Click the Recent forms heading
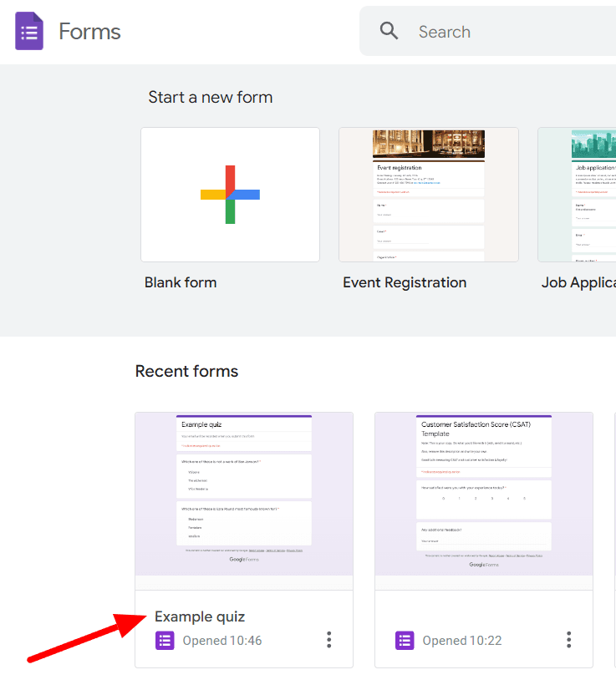 tap(186, 371)
